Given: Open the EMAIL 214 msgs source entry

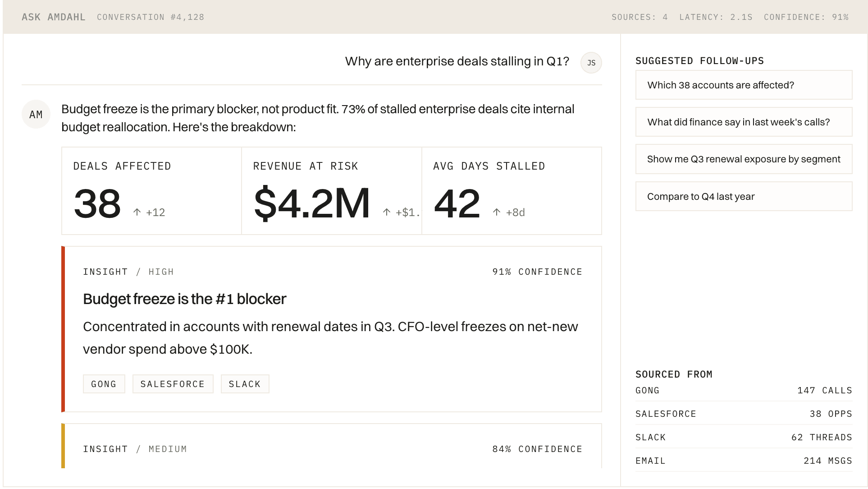Looking at the screenshot, I should pos(743,461).
